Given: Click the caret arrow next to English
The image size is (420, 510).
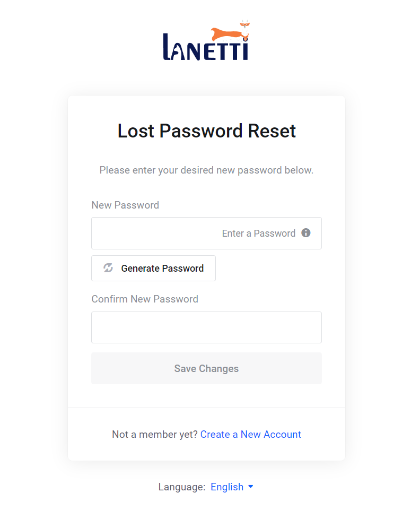Looking at the screenshot, I should coord(251,487).
